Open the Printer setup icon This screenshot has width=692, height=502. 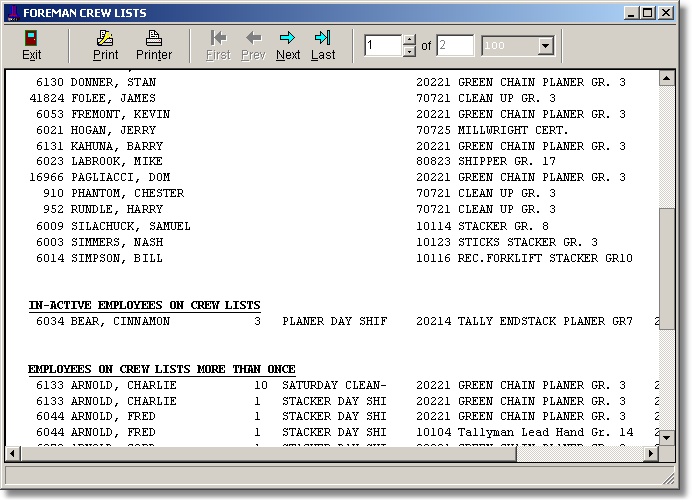tap(153, 38)
